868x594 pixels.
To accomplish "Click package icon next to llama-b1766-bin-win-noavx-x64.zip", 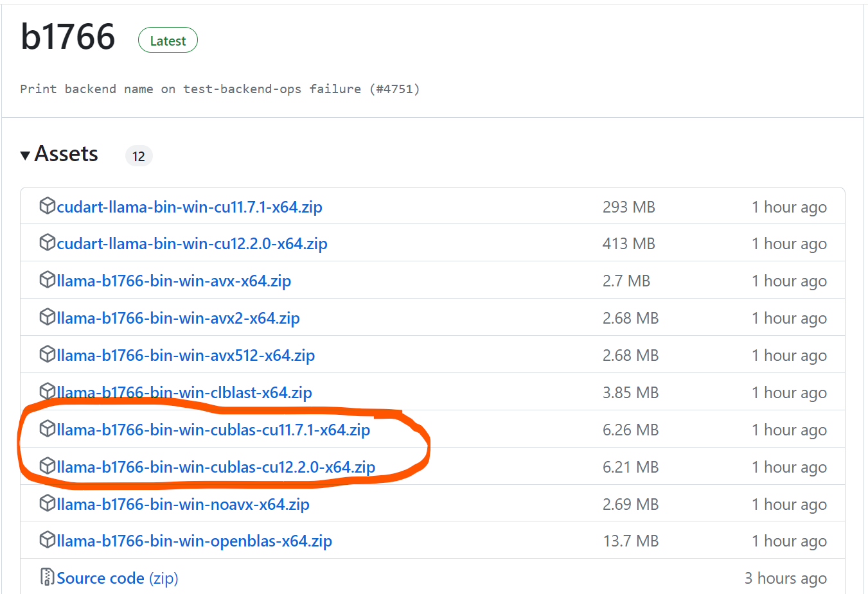I will tap(48, 503).
